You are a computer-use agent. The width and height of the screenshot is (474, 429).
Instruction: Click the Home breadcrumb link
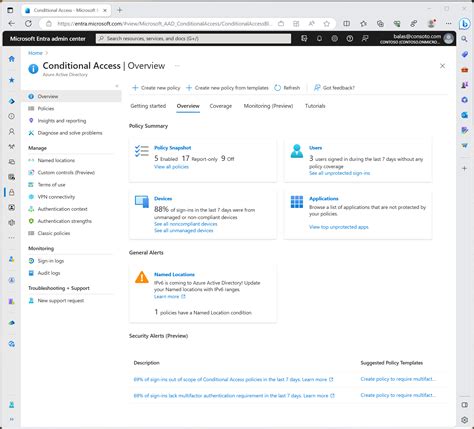(35, 53)
